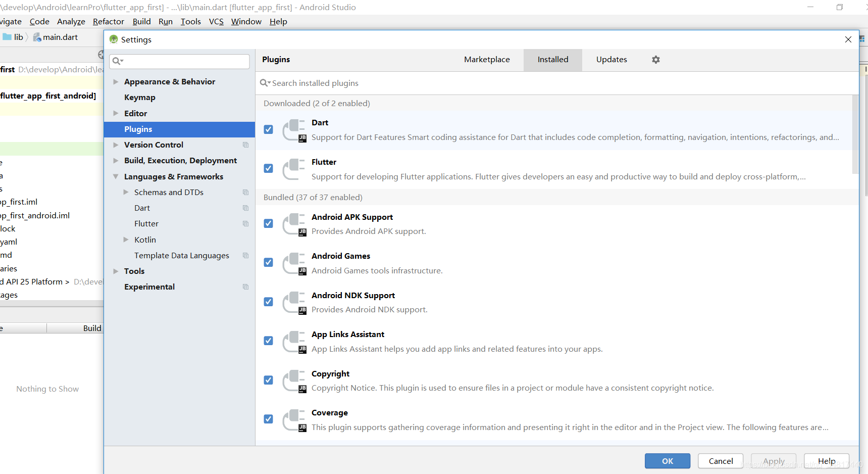
Task: Focus the settings search field
Action: pyautogui.click(x=179, y=61)
